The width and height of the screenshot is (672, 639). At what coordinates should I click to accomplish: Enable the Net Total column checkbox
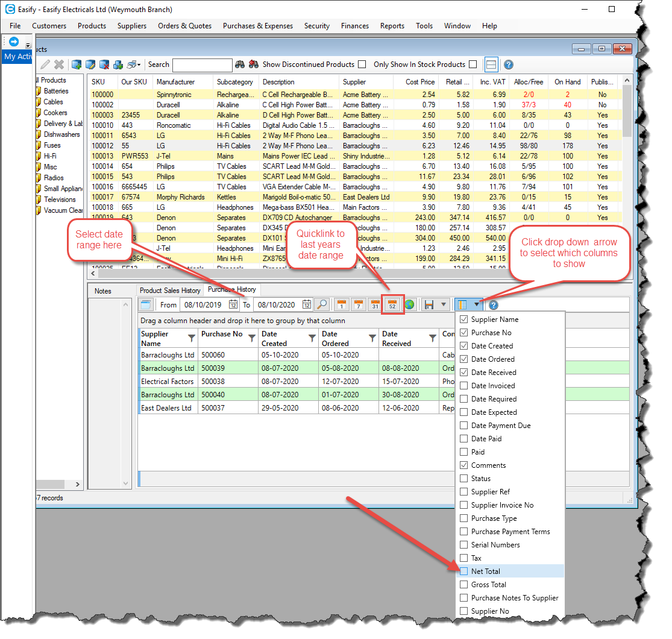(463, 571)
